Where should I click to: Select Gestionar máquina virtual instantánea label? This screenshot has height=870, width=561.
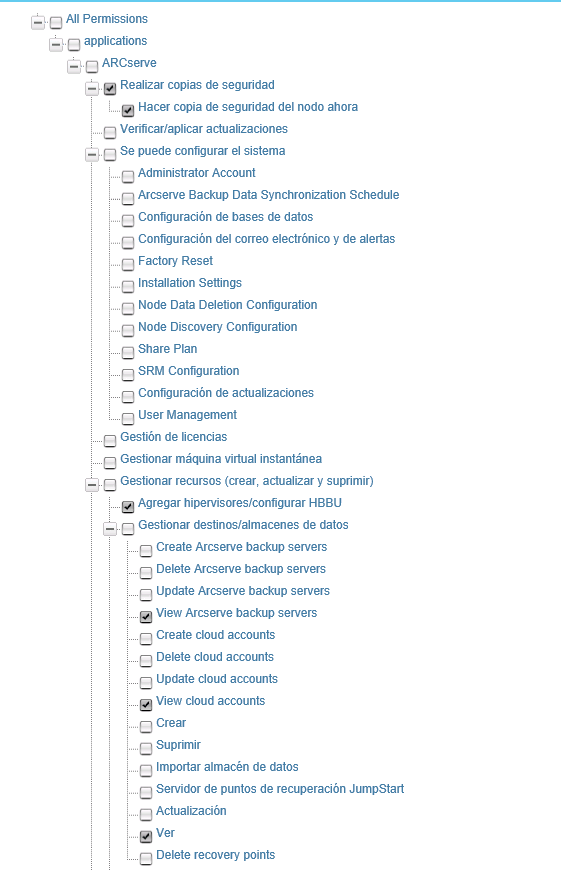[x=221, y=459]
